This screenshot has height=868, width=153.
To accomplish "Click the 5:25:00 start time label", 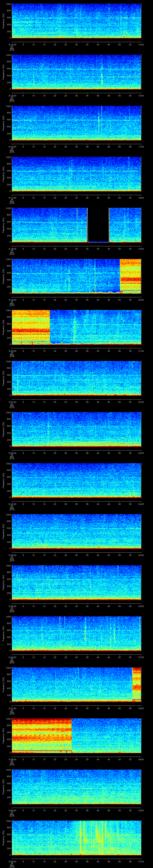I will (x=12, y=606).
